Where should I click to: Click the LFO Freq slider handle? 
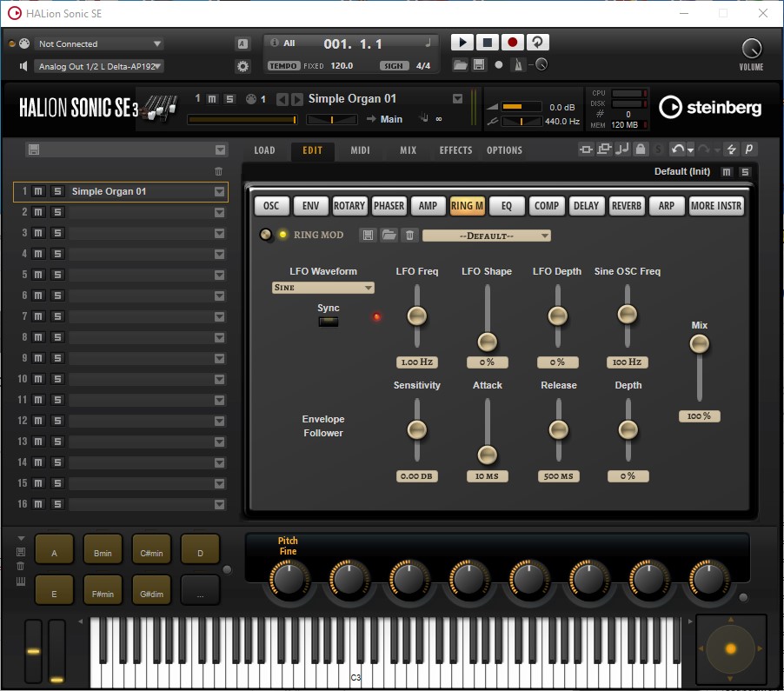[416, 316]
